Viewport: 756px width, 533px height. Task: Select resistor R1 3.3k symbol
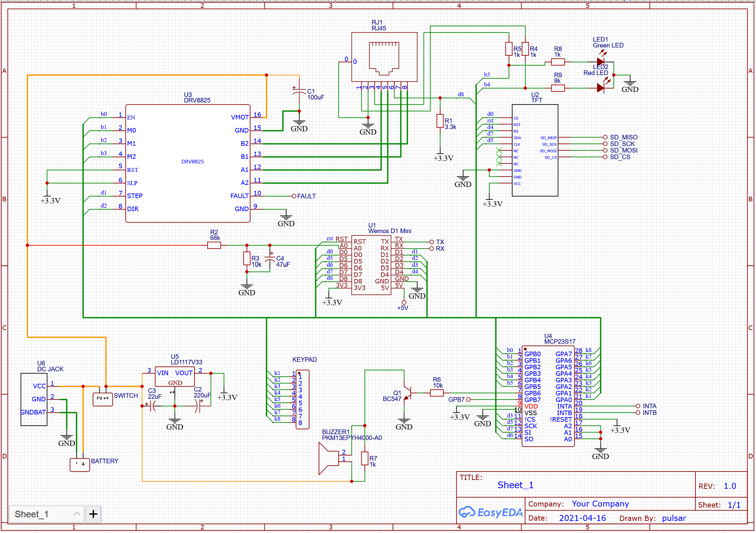[x=440, y=121]
